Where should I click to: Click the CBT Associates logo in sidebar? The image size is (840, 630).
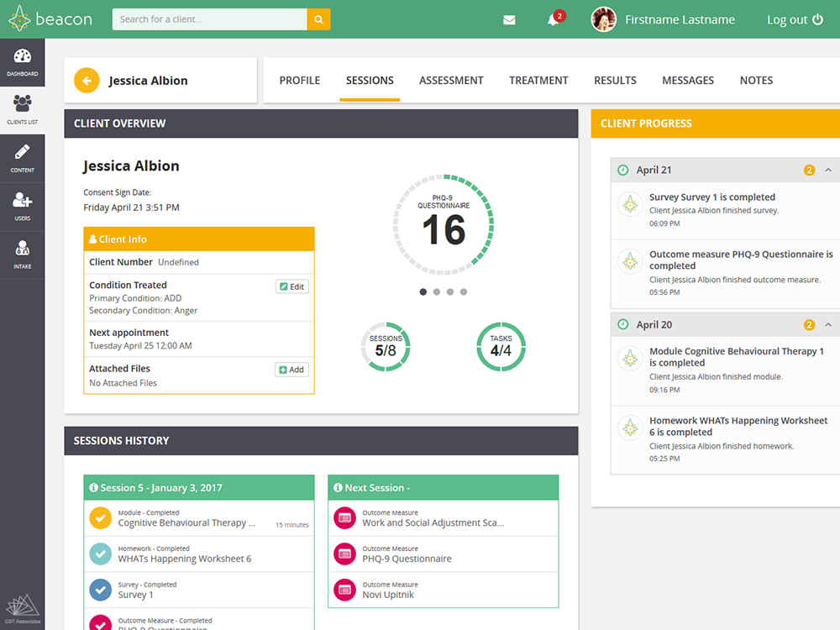(23, 608)
